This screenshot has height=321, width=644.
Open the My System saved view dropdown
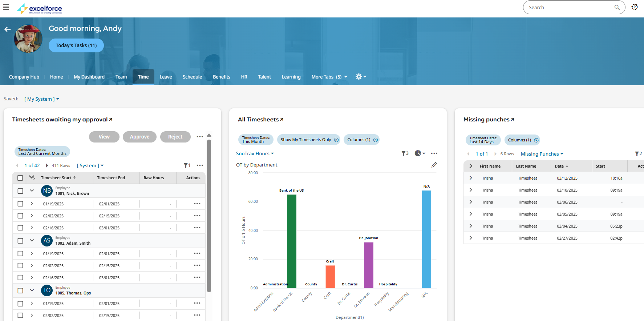(x=42, y=99)
